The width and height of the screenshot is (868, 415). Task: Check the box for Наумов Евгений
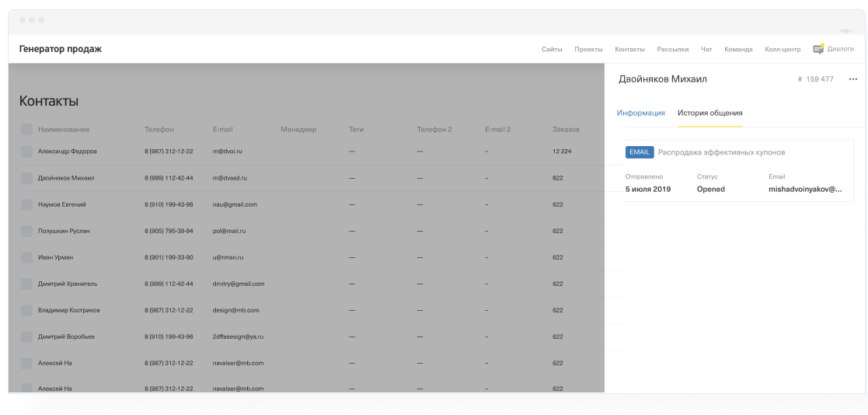coord(26,204)
